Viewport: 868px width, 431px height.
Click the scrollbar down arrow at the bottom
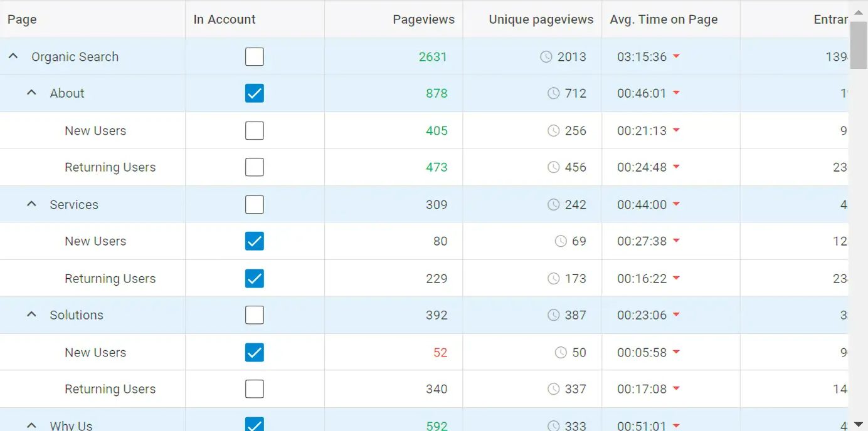pyautogui.click(x=858, y=424)
